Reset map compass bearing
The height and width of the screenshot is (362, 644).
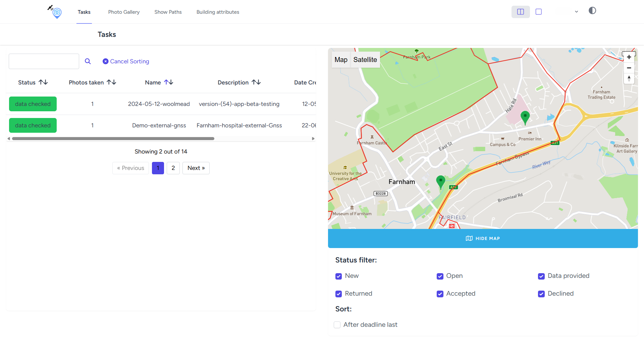[629, 78]
